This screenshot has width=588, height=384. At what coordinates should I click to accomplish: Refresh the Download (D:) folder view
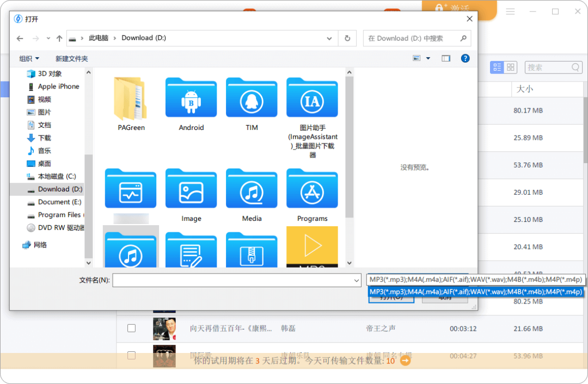(347, 38)
